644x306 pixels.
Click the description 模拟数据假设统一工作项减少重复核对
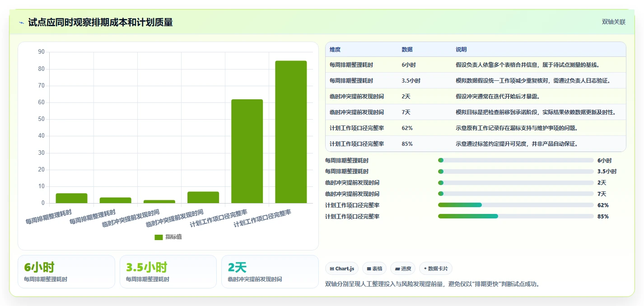[533, 81]
